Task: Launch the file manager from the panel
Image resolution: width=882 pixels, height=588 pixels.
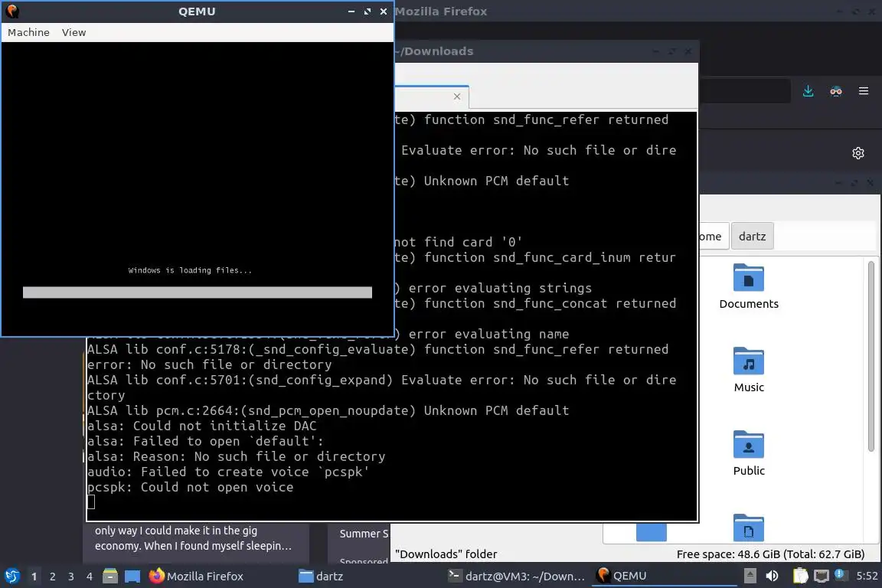Action: click(x=110, y=576)
